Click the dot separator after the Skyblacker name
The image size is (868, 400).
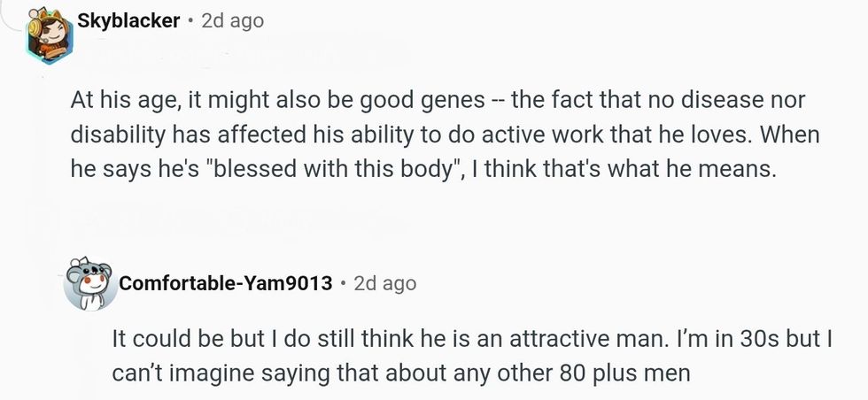coord(190,20)
